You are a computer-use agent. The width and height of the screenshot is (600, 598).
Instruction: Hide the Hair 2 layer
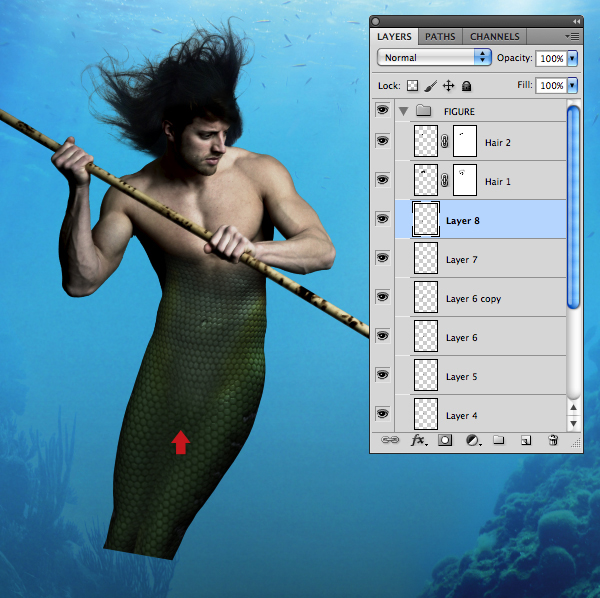[x=382, y=141]
